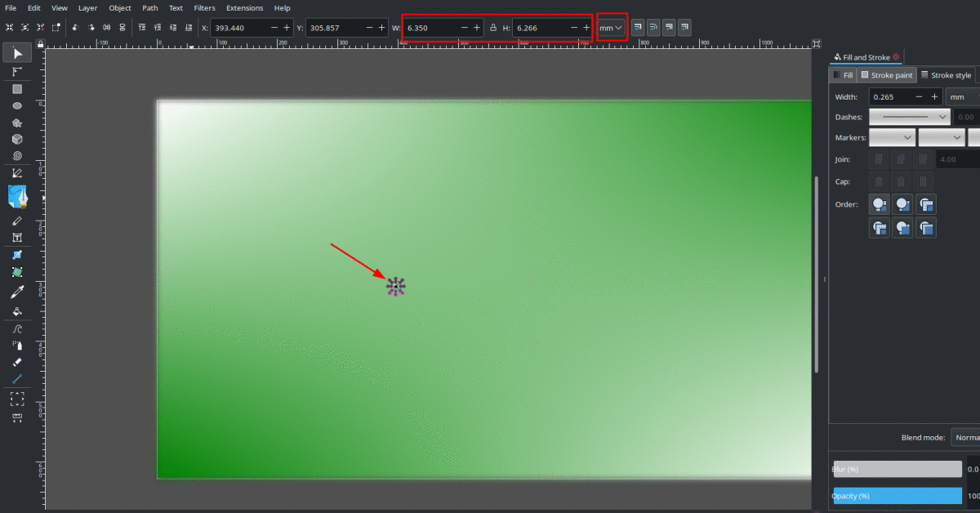This screenshot has height=513, width=980.
Task: Pick the Color Dropper tool
Action: point(17,292)
